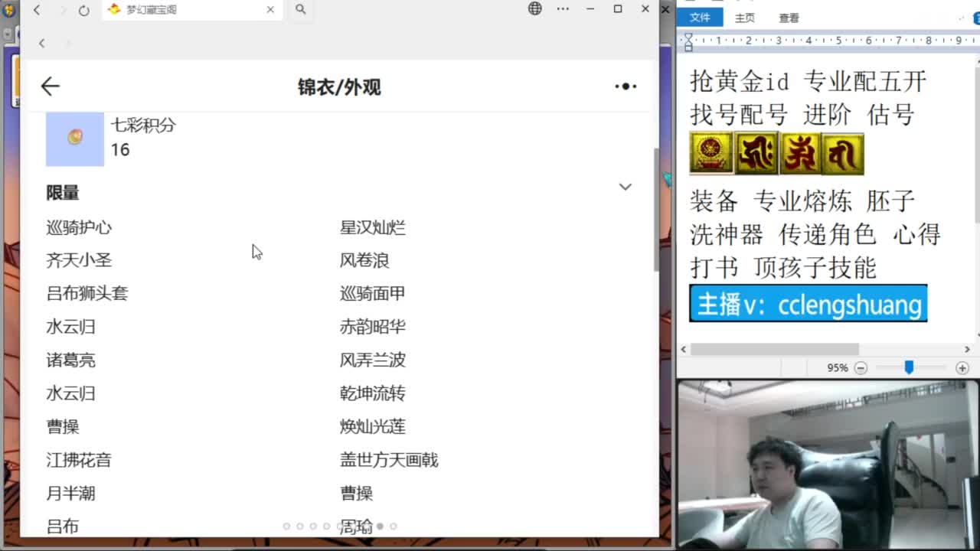Go back using the page back arrow
The image size is (980, 551).
pos(51,86)
